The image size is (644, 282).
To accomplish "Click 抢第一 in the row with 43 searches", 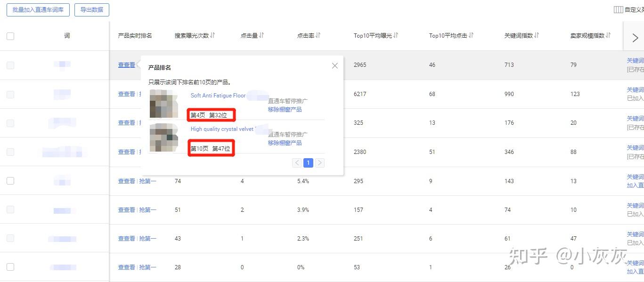I will 147,239.
